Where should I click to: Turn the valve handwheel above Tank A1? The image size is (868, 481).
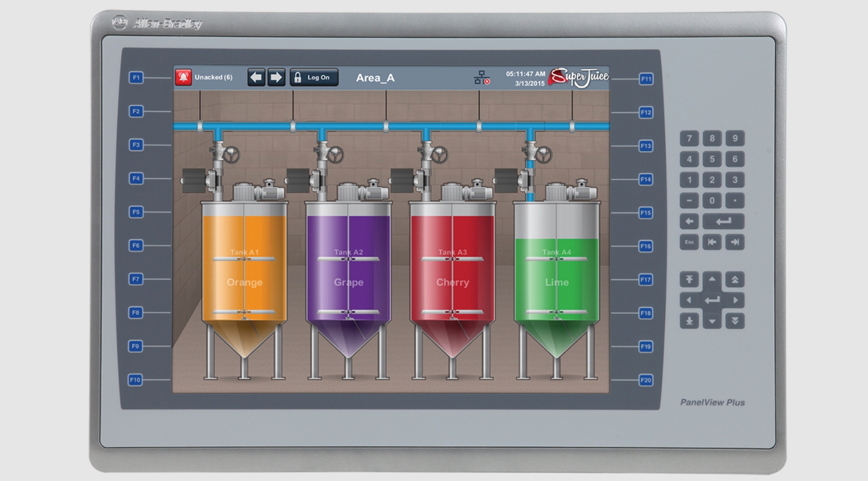pos(232,154)
